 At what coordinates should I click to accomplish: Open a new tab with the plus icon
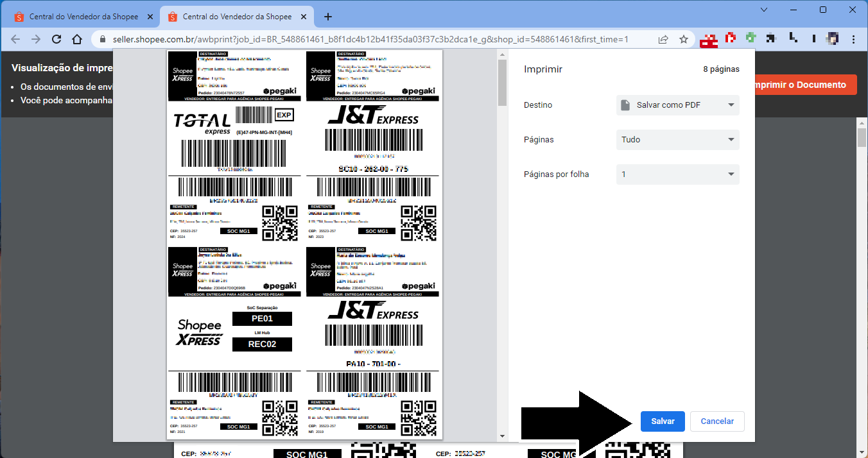[328, 17]
